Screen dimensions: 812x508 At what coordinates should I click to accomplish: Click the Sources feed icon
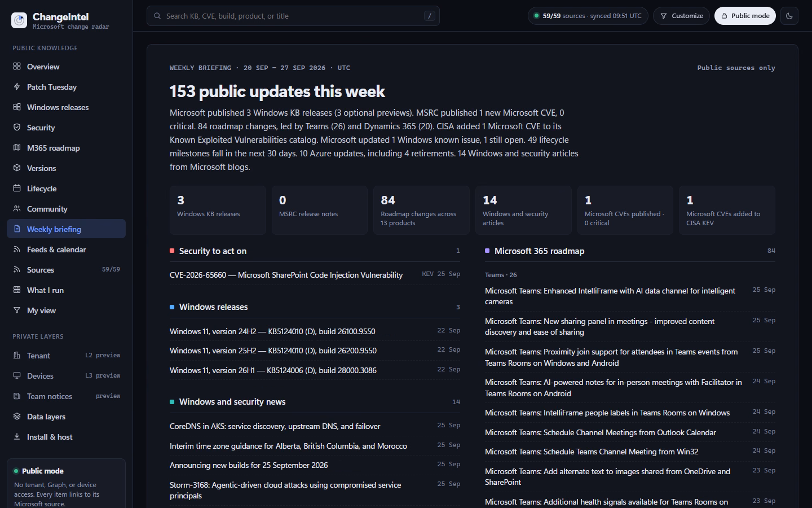click(17, 269)
